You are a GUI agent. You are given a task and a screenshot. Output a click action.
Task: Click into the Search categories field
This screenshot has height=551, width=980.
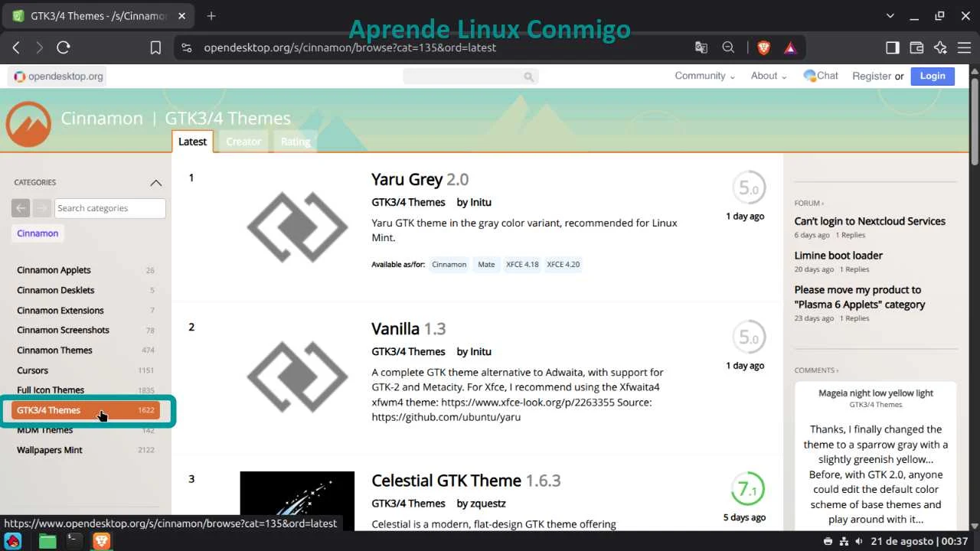(110, 208)
